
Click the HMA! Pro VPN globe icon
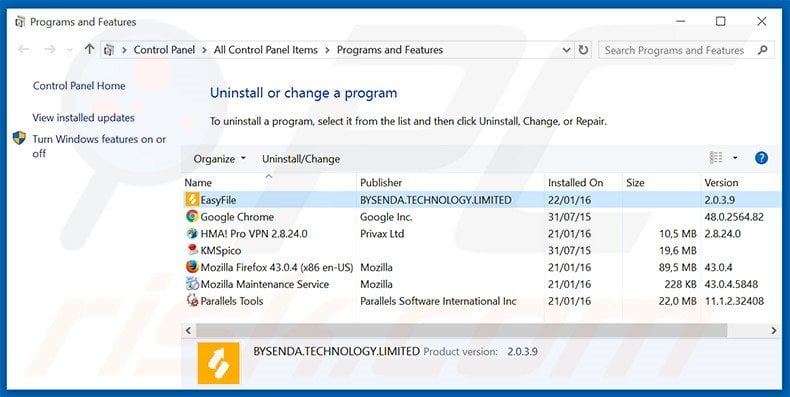point(191,234)
